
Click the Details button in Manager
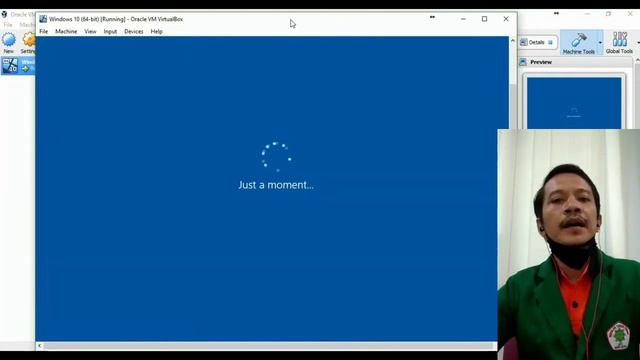(538, 42)
